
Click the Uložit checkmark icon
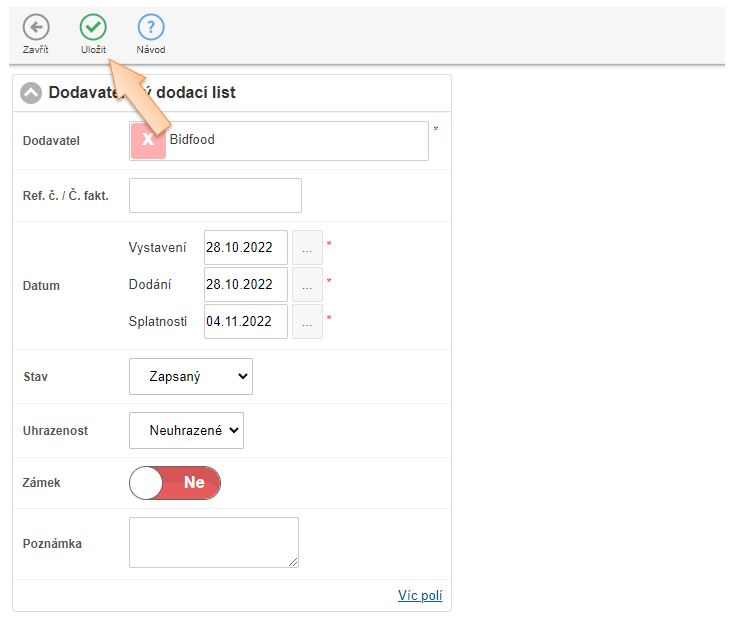click(93, 28)
